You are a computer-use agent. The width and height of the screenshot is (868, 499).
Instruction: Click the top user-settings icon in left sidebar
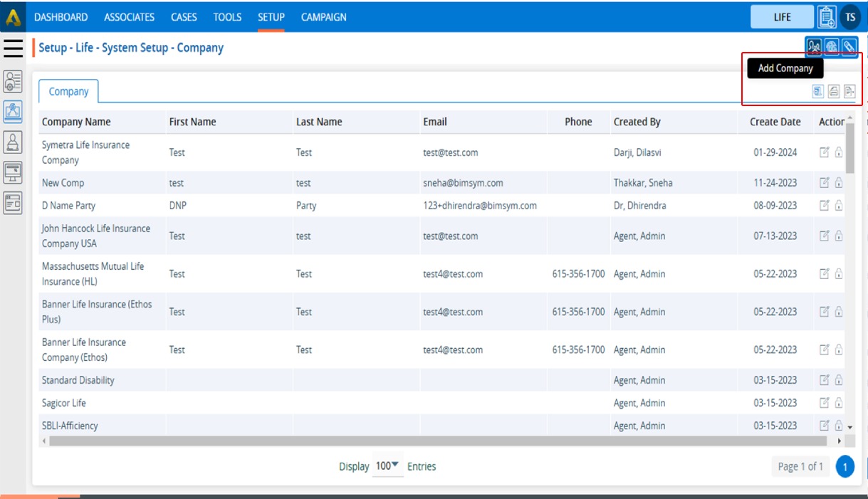click(x=13, y=81)
